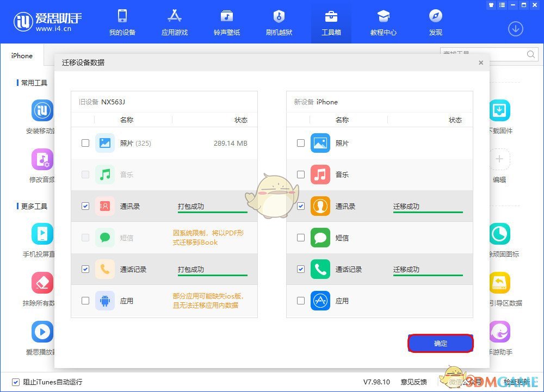Image resolution: width=544 pixels, height=392 pixels.
Task: Click version V7.98.10 in status bar
Action: pyautogui.click(x=377, y=382)
